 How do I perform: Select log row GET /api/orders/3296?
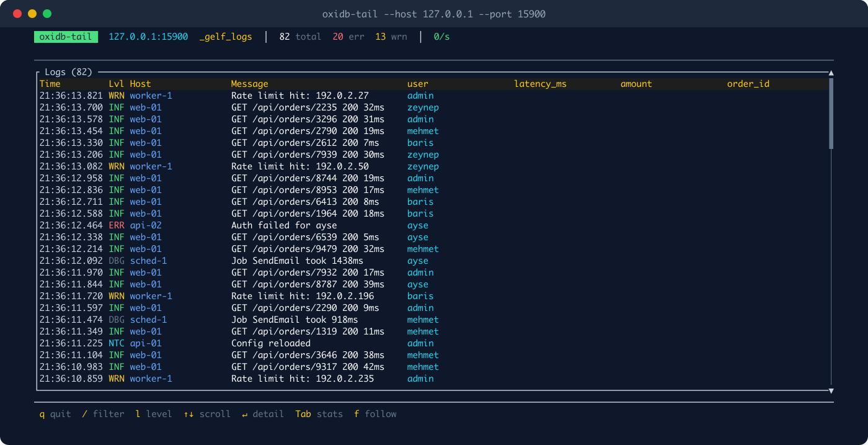click(433, 119)
